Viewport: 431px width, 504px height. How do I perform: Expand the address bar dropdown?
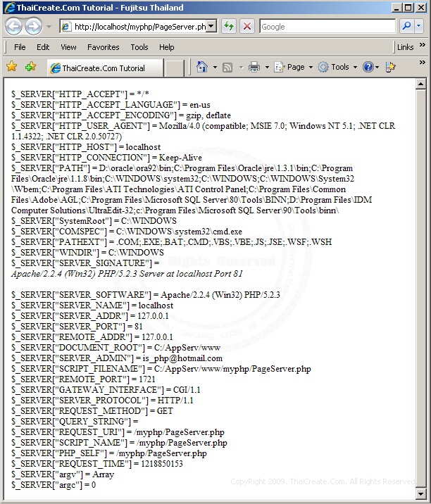pyautogui.click(x=211, y=26)
